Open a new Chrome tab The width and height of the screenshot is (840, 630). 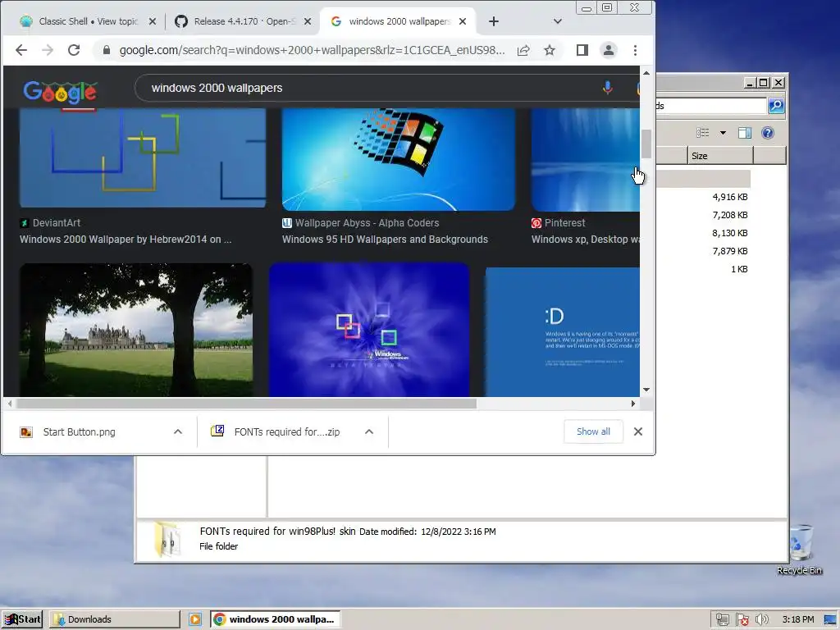tap(494, 21)
